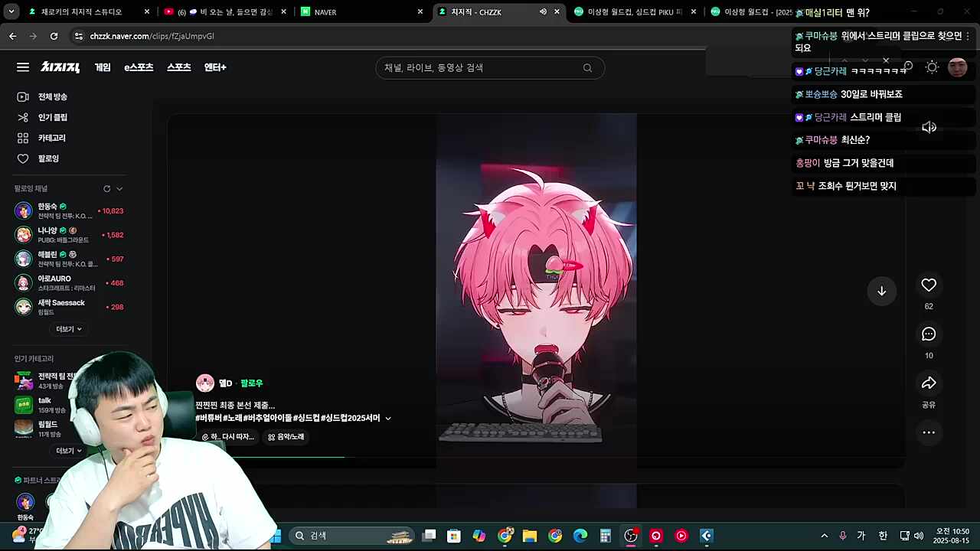Toggle the light/dark theme sun icon
980x551 pixels.
point(932,67)
